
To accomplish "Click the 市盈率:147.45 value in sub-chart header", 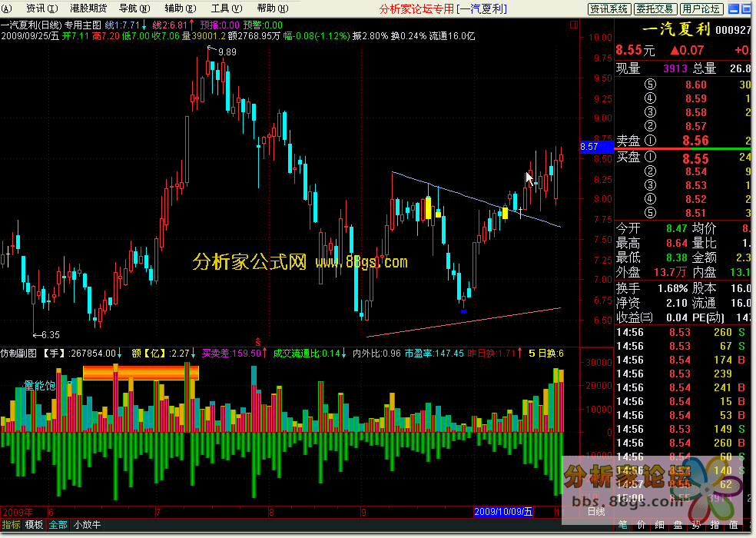I will point(434,354).
